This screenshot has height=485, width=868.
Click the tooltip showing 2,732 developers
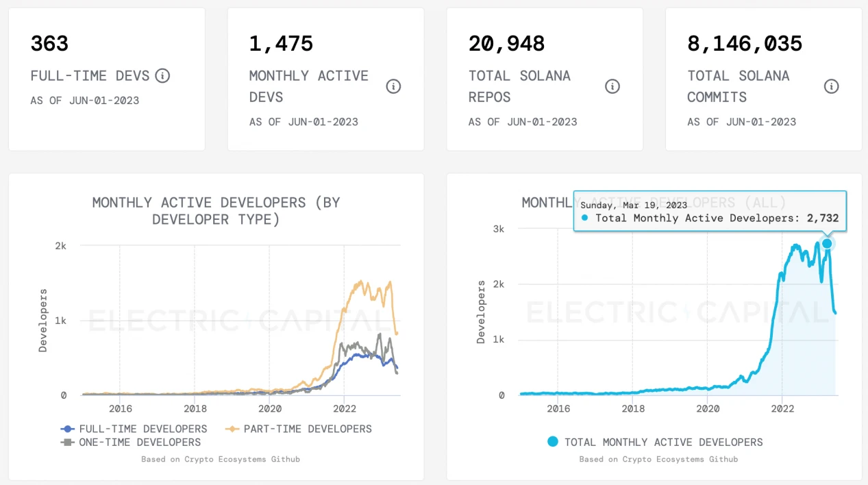click(710, 212)
